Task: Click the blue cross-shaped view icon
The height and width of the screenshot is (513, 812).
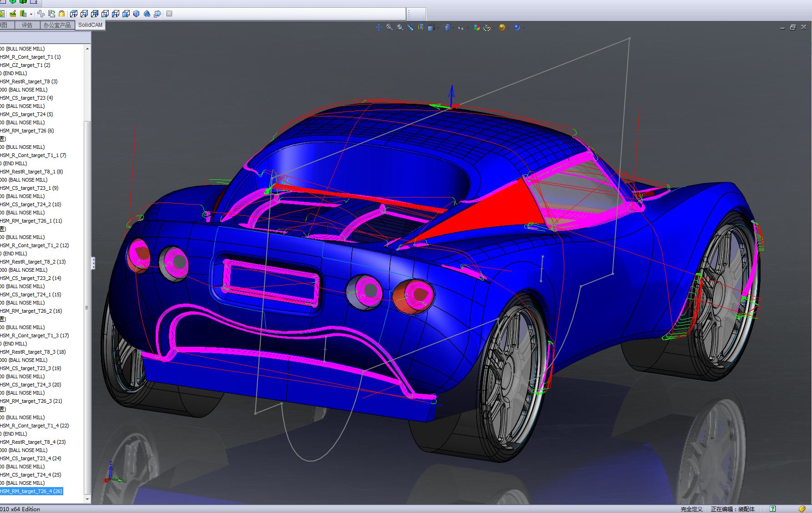Action: [x=157, y=14]
